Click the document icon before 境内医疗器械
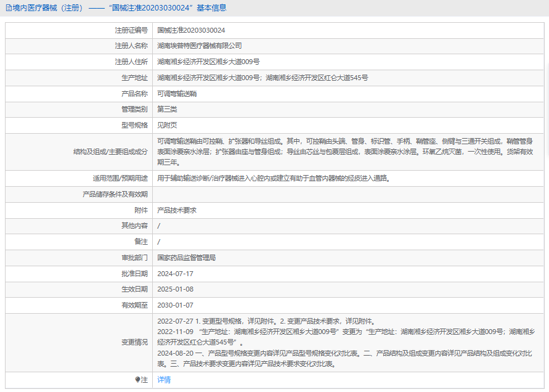This screenshot has width=549, height=392. pyautogui.click(x=9, y=8)
